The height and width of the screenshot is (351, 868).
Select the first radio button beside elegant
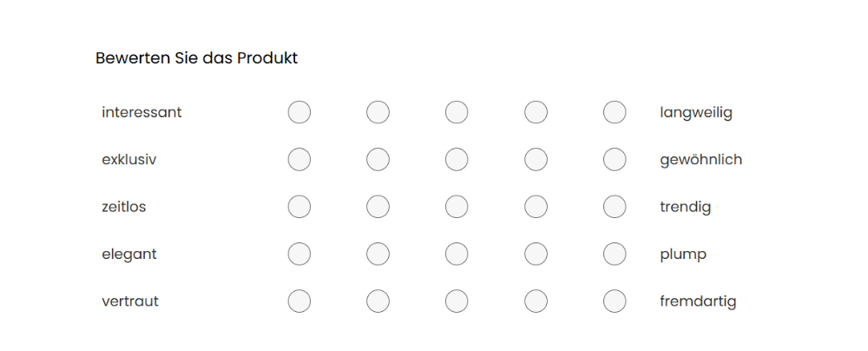click(x=299, y=255)
